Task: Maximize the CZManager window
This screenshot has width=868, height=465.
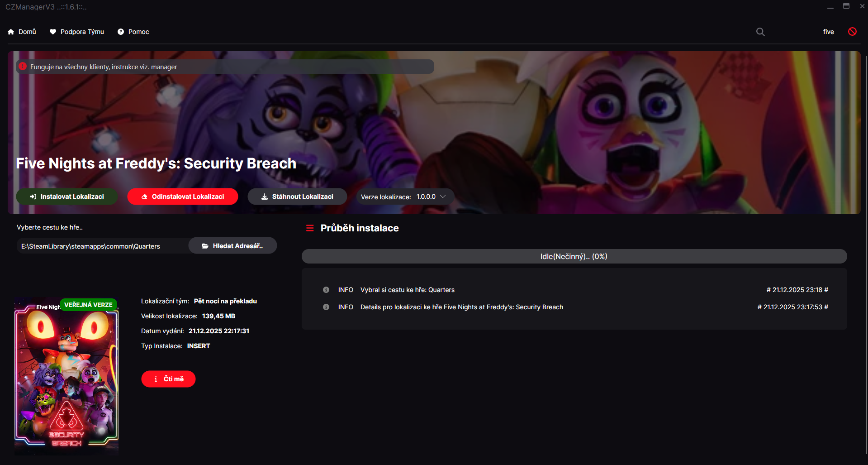Action: coord(846,6)
